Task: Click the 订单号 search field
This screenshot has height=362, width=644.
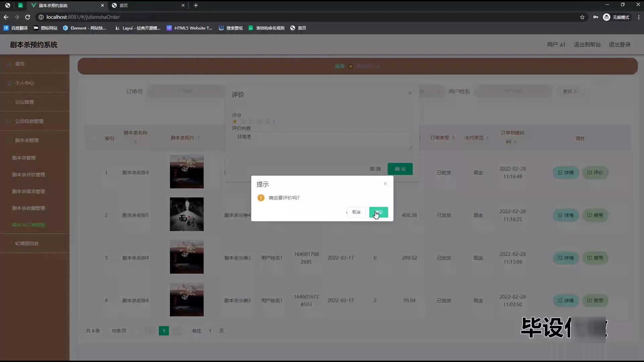Action: point(185,91)
